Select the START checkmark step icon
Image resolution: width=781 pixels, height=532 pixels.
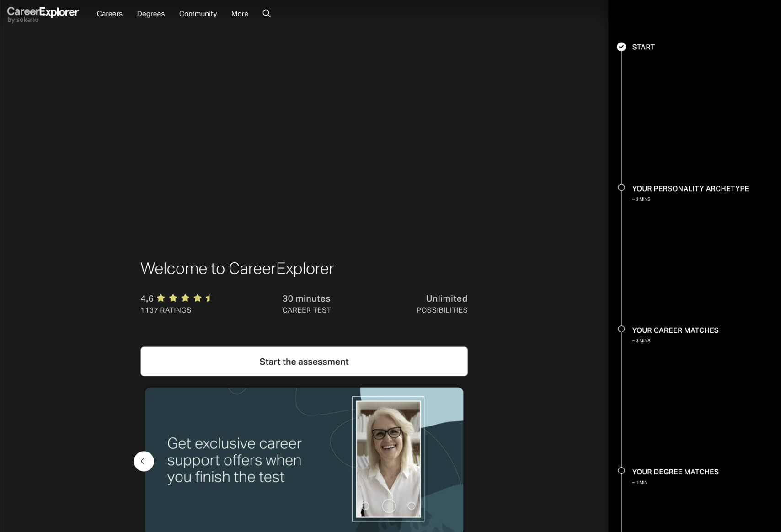(x=621, y=47)
